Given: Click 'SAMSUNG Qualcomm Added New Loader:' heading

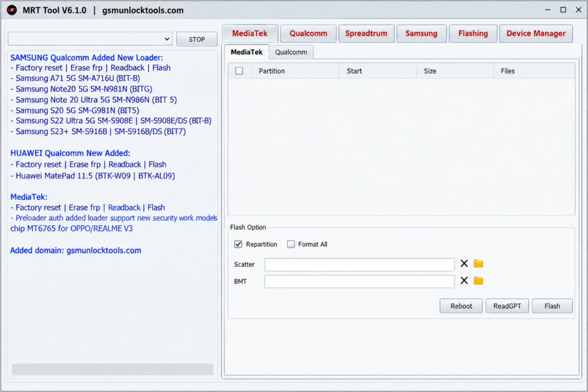Looking at the screenshot, I should click(87, 58).
